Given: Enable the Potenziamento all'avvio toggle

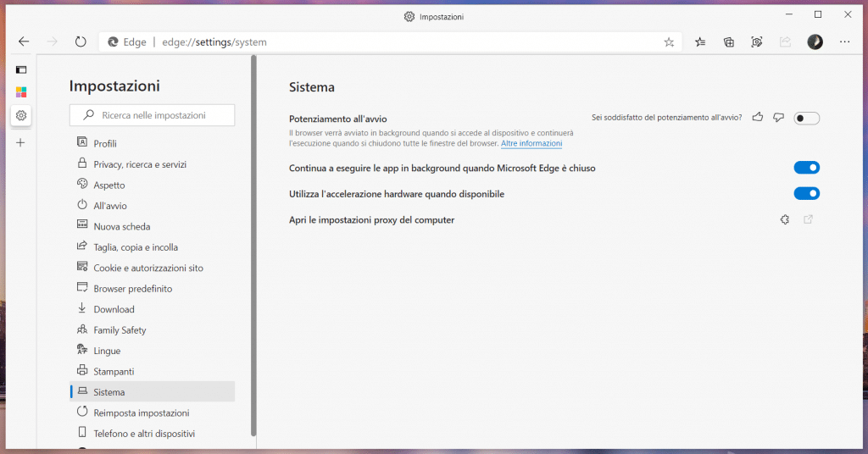Looking at the screenshot, I should [806, 118].
